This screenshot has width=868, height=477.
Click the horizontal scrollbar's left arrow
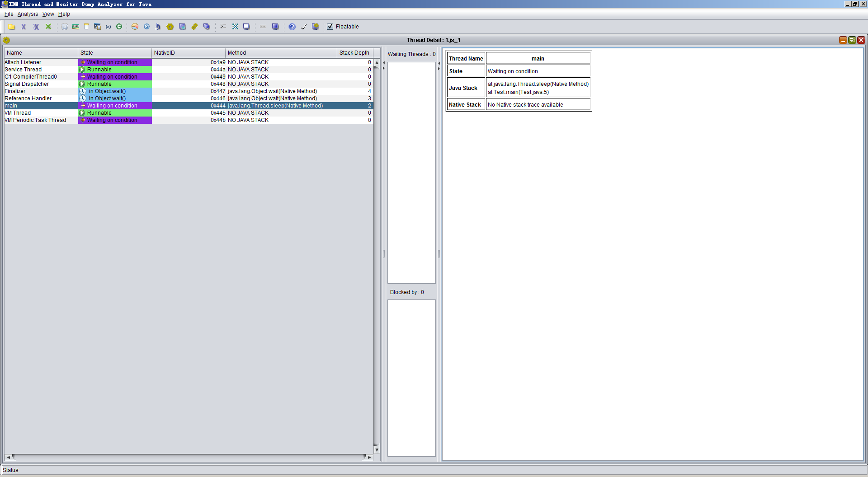coord(8,457)
